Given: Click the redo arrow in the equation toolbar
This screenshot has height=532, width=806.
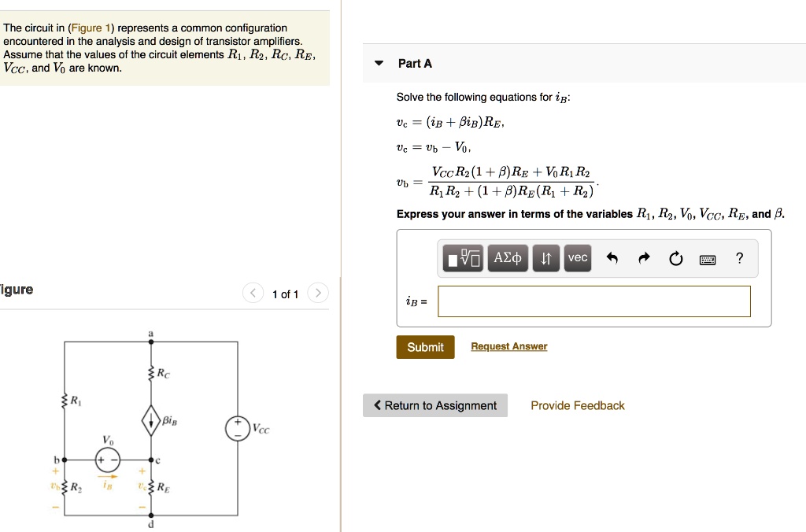Looking at the screenshot, I should 643,257.
